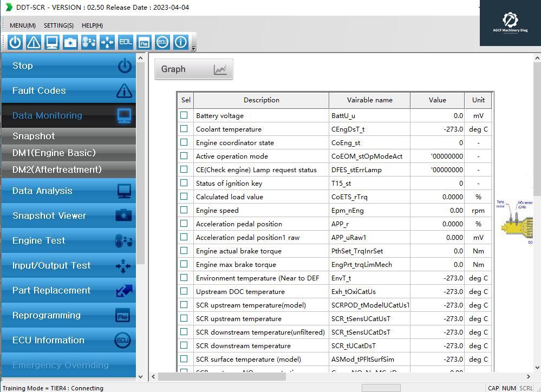Open the MENU(M) menu

(23, 25)
